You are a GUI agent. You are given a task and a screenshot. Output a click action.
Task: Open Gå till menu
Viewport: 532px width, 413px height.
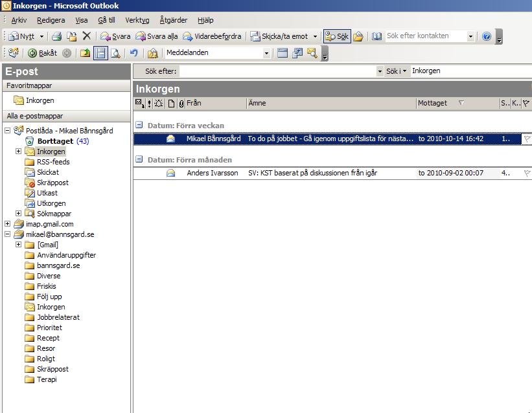106,20
